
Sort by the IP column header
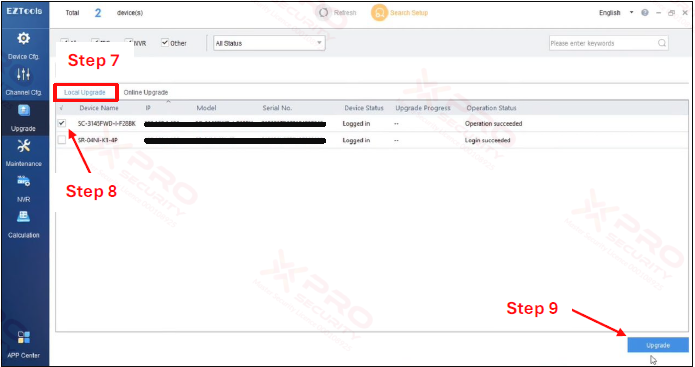[x=148, y=108]
